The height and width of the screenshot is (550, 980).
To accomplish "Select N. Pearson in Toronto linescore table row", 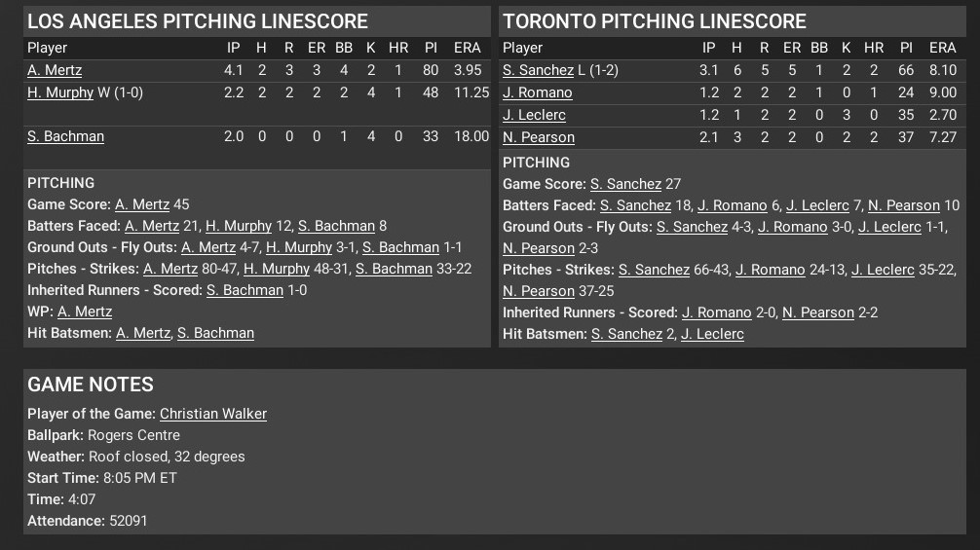I will (x=539, y=137).
